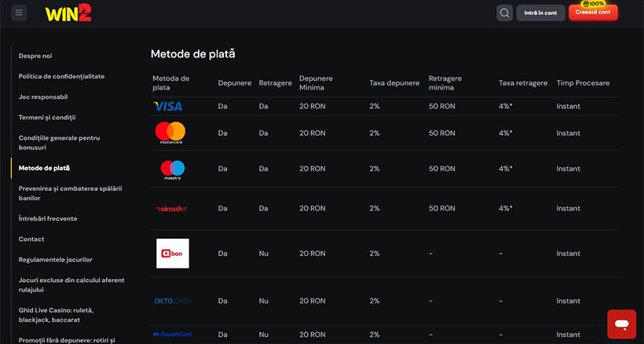Viewport: 644px width, 344px height.
Task: Click the Metode de plată heading
Action: [193, 53]
